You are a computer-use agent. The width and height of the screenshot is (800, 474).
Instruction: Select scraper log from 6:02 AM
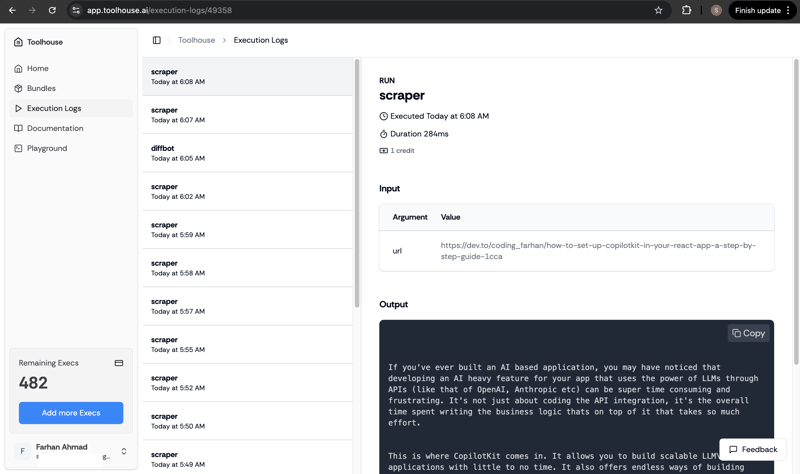click(247, 191)
